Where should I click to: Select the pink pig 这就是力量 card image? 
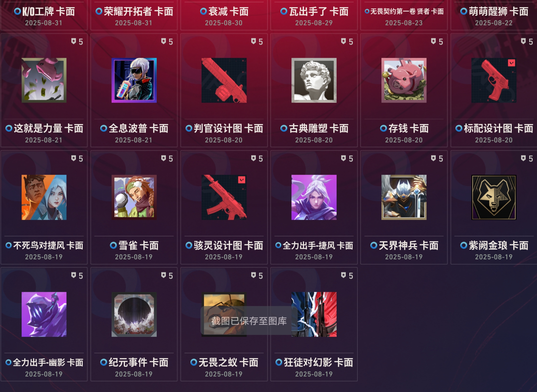coord(44,80)
